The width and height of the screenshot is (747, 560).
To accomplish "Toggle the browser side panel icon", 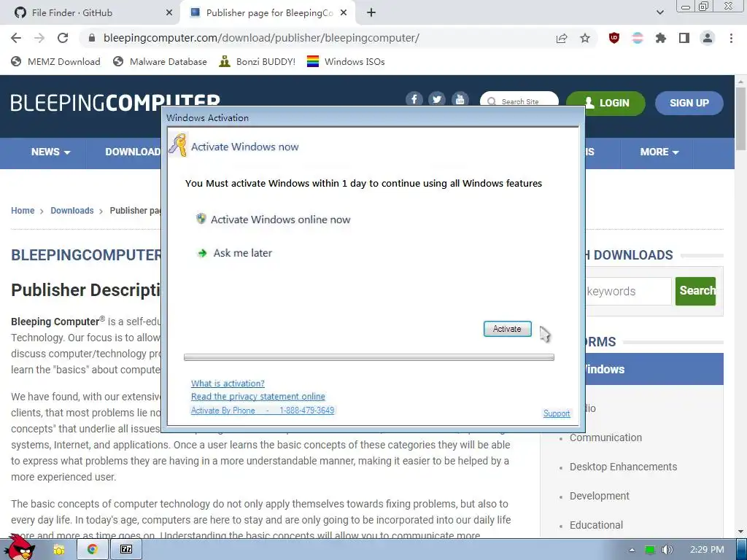I will point(684,38).
